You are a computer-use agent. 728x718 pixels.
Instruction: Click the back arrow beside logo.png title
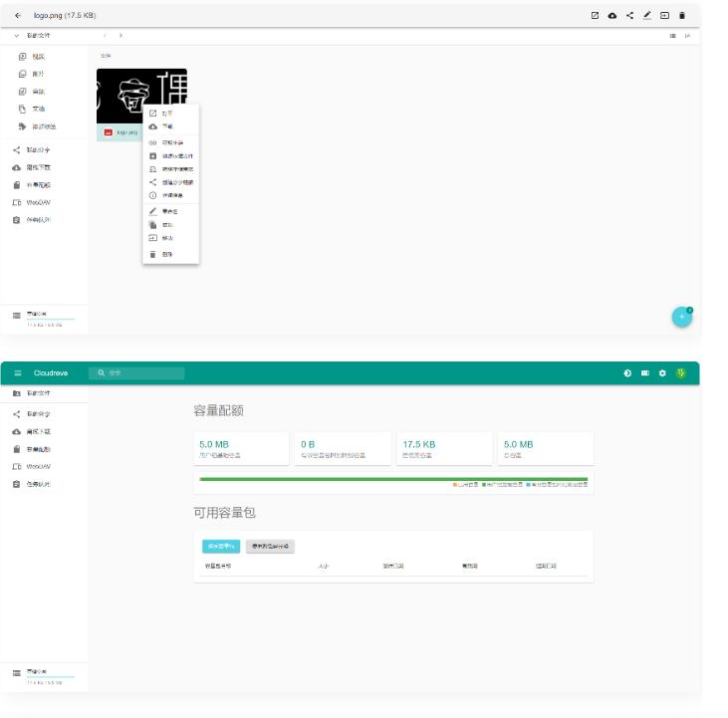[18, 15]
